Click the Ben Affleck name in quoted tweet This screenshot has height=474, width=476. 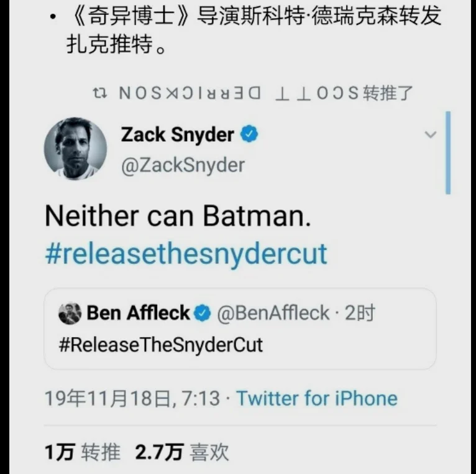click(x=138, y=314)
